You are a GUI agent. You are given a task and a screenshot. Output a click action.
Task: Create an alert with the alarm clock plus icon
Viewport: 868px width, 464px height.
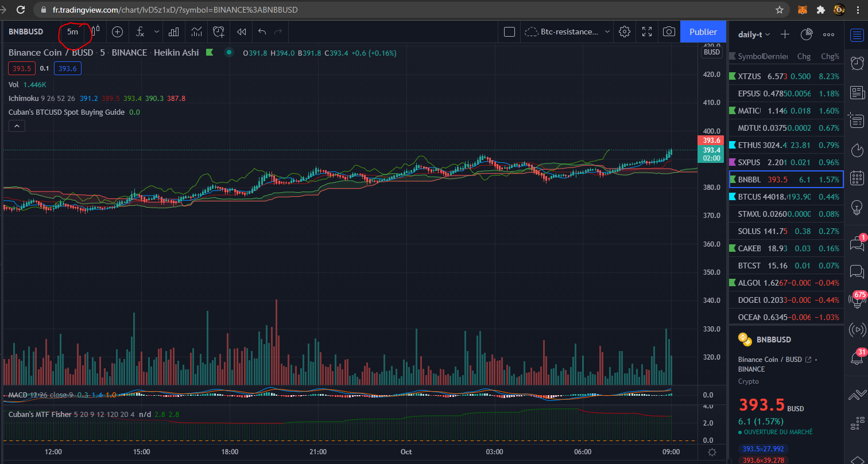(x=219, y=32)
